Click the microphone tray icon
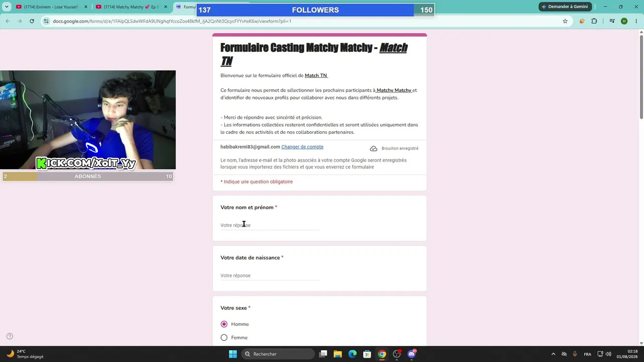 [x=575, y=354]
